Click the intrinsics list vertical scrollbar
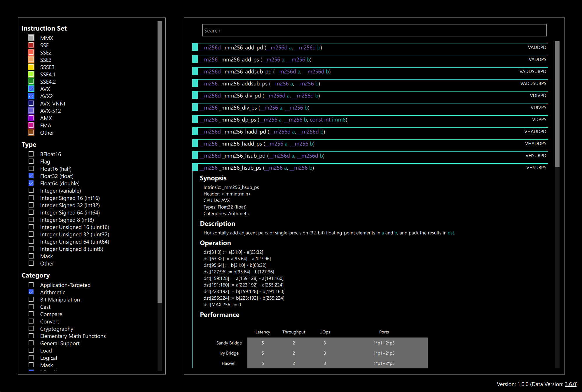Image resolution: width=582 pixels, height=392 pixels. 557,103
